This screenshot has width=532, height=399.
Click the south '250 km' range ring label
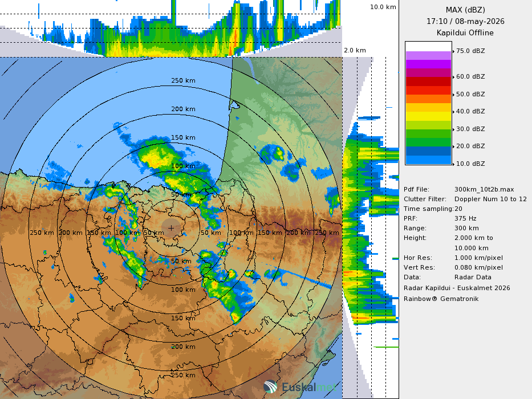[183, 375]
